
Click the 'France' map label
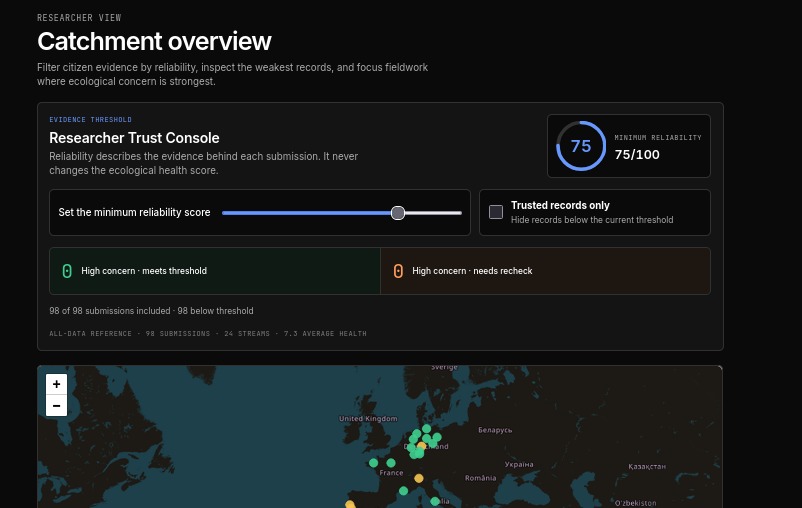tap(391, 473)
